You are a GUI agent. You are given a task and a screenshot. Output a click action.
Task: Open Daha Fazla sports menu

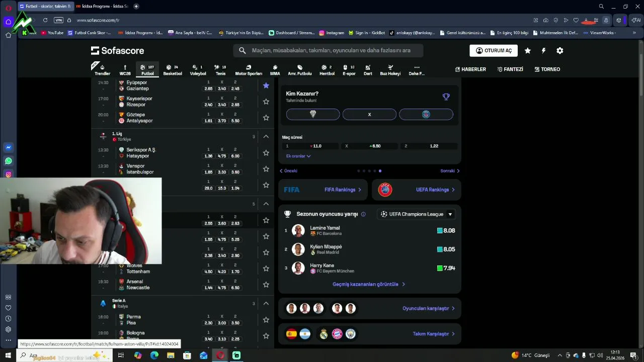coord(417,70)
